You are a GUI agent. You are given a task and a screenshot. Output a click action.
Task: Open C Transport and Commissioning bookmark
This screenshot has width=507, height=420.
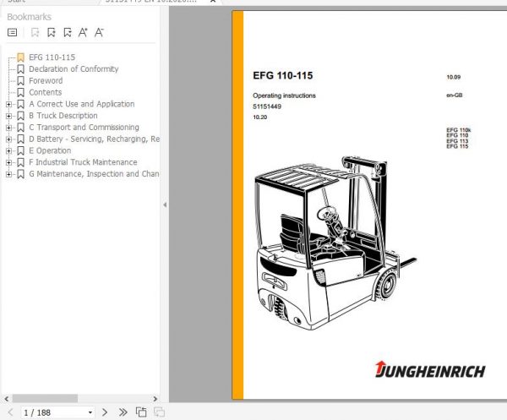pos(84,127)
